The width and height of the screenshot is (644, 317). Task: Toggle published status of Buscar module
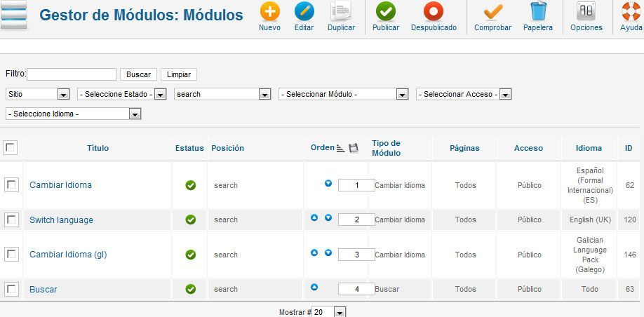click(x=191, y=290)
